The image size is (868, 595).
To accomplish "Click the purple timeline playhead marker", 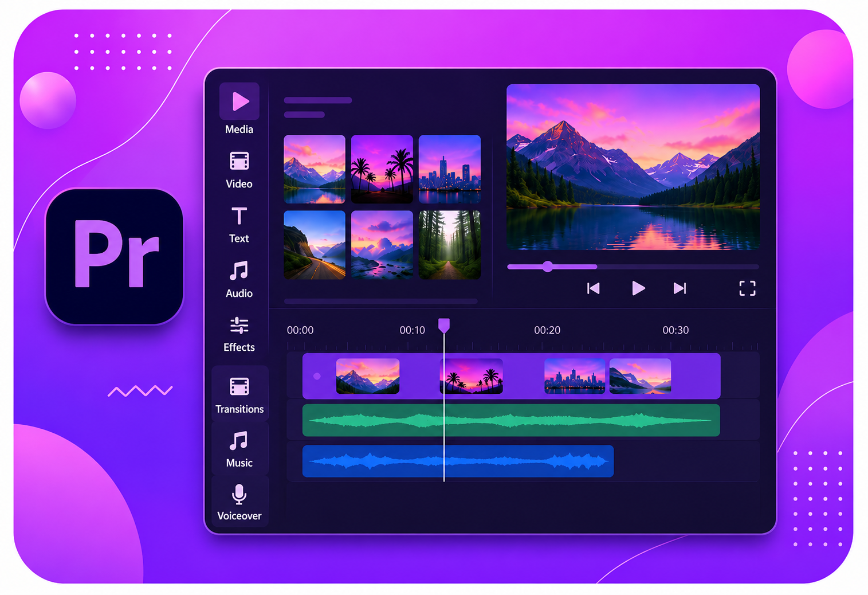I will pyautogui.click(x=444, y=326).
